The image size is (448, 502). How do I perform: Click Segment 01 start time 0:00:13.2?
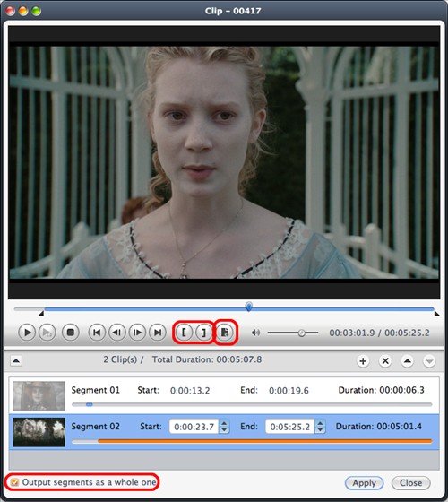tap(190, 391)
